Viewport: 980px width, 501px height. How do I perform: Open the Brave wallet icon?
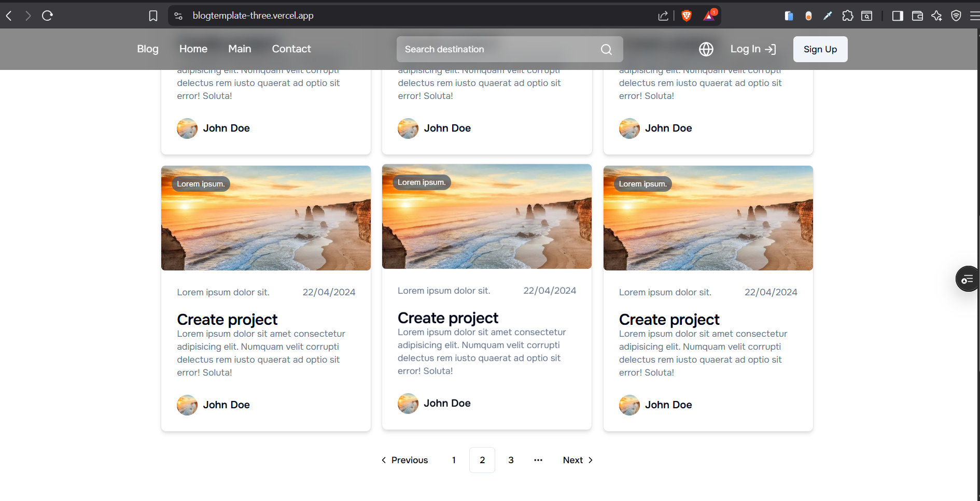pyautogui.click(x=917, y=16)
